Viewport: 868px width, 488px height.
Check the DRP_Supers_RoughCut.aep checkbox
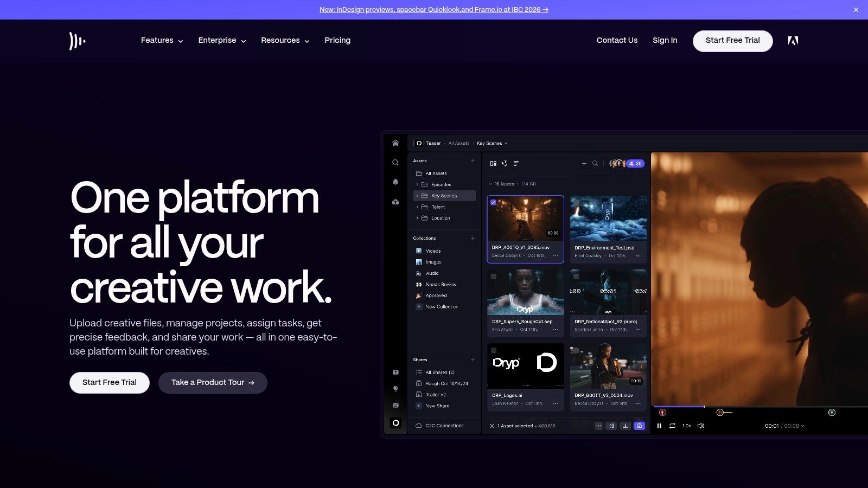point(493,276)
